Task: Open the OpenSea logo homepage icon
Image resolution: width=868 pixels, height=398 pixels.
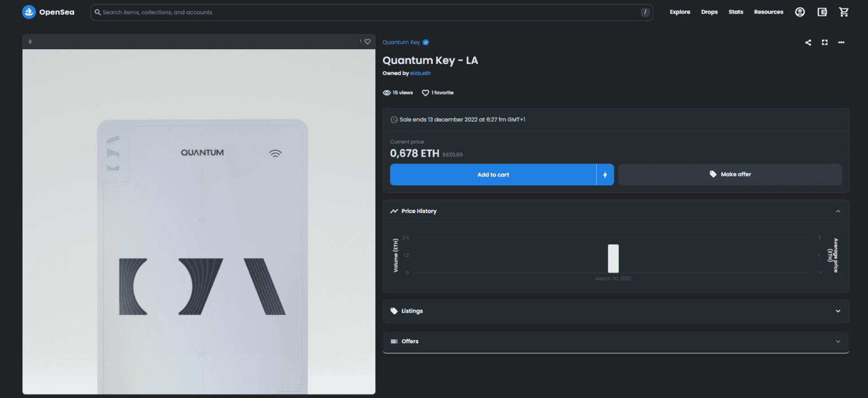Action: point(29,11)
